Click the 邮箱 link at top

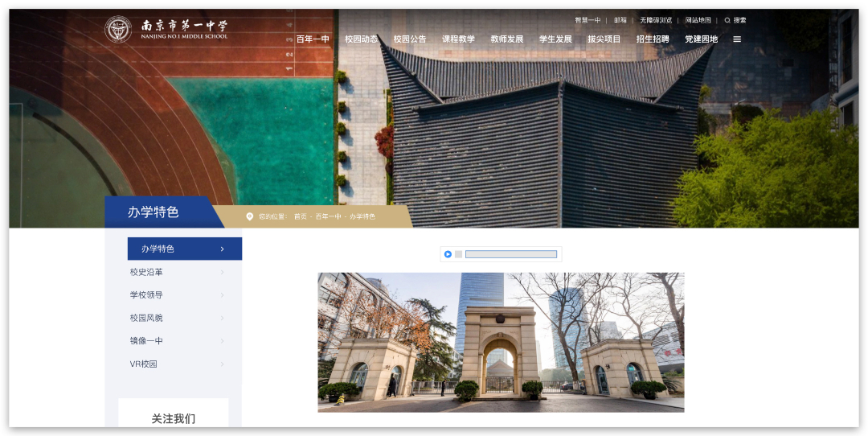620,20
